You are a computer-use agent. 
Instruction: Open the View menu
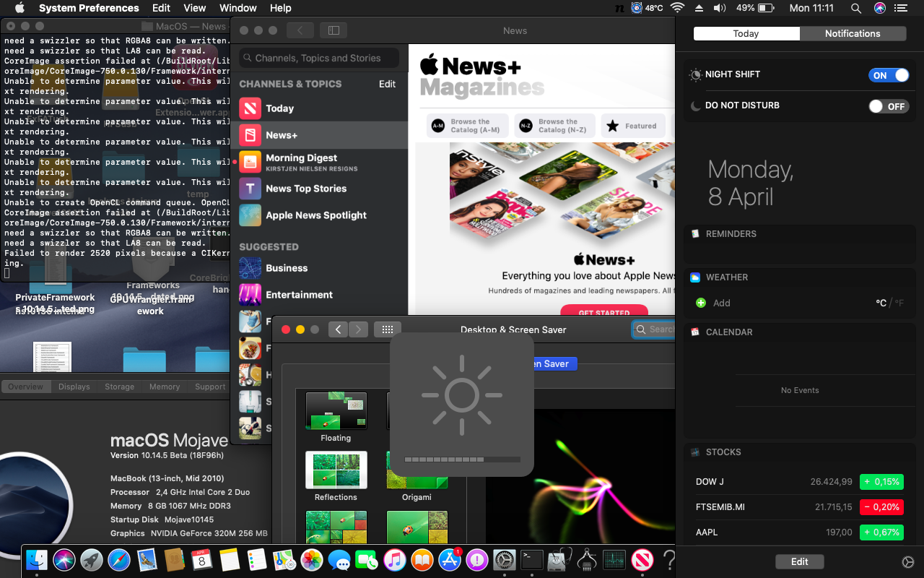[x=195, y=8]
